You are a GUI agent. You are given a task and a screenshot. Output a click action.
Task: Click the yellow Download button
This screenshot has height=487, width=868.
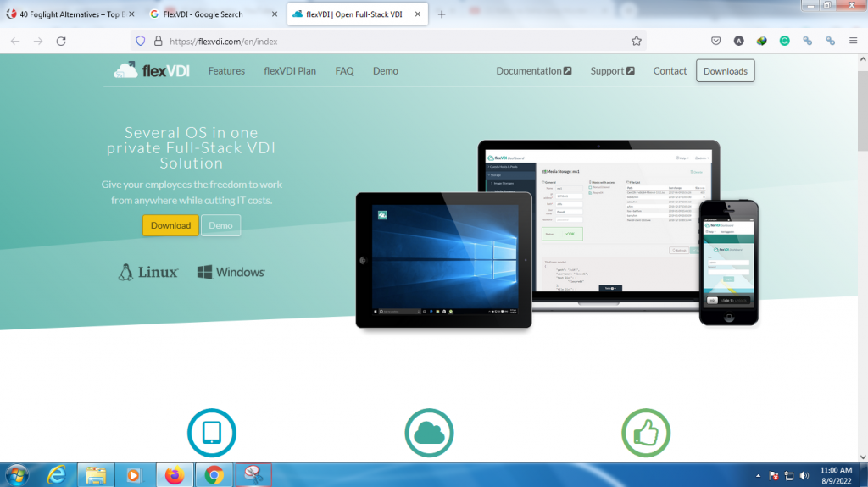170,225
